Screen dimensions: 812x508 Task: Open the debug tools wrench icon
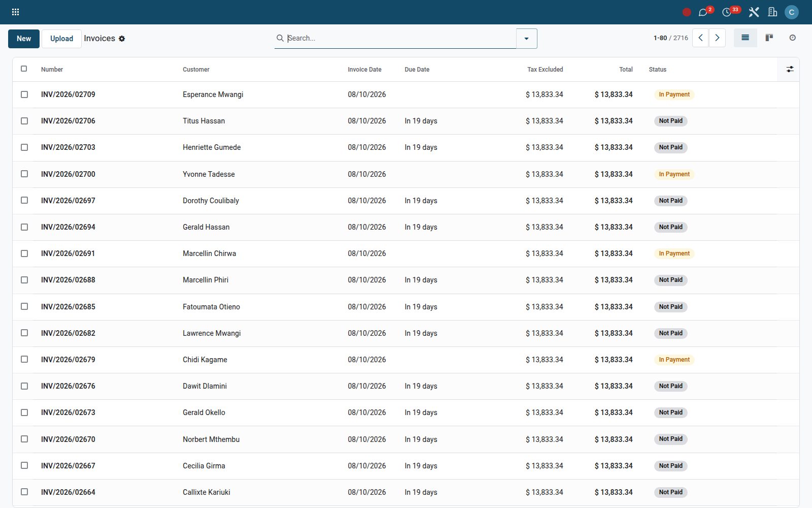[754, 12]
